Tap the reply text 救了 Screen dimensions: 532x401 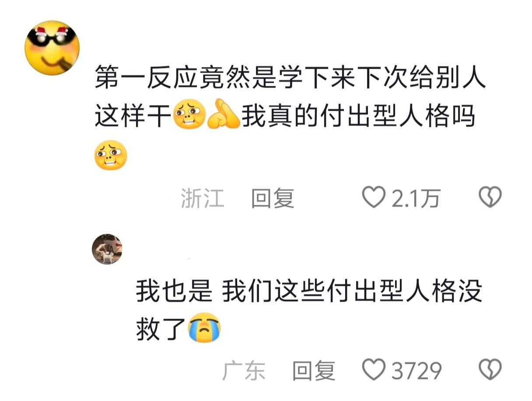click(162, 329)
